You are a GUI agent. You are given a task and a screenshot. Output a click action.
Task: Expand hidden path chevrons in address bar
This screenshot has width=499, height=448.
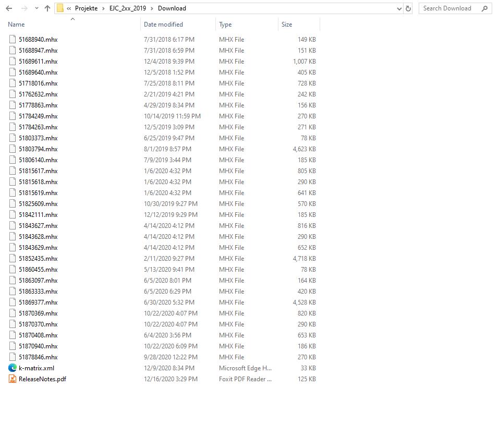pyautogui.click(x=69, y=8)
